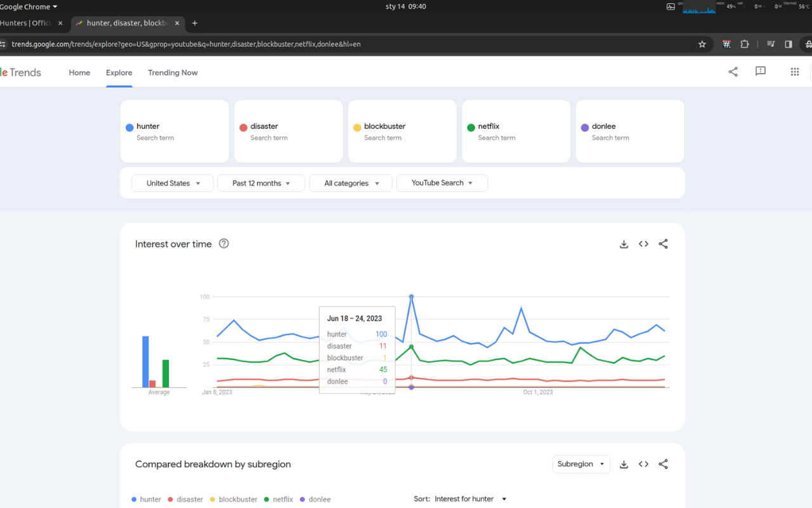Click the address bar URL
Image resolution: width=812 pixels, height=508 pixels.
pyautogui.click(x=186, y=44)
